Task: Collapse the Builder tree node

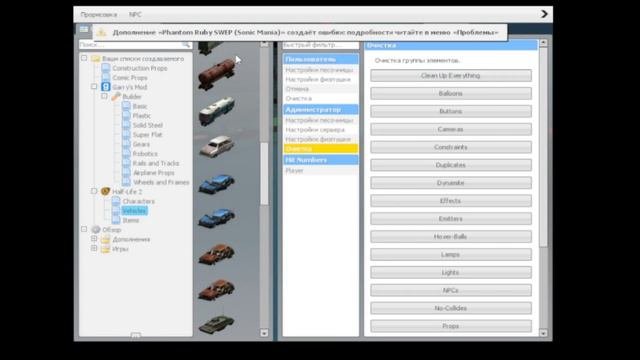Action: (x=104, y=96)
